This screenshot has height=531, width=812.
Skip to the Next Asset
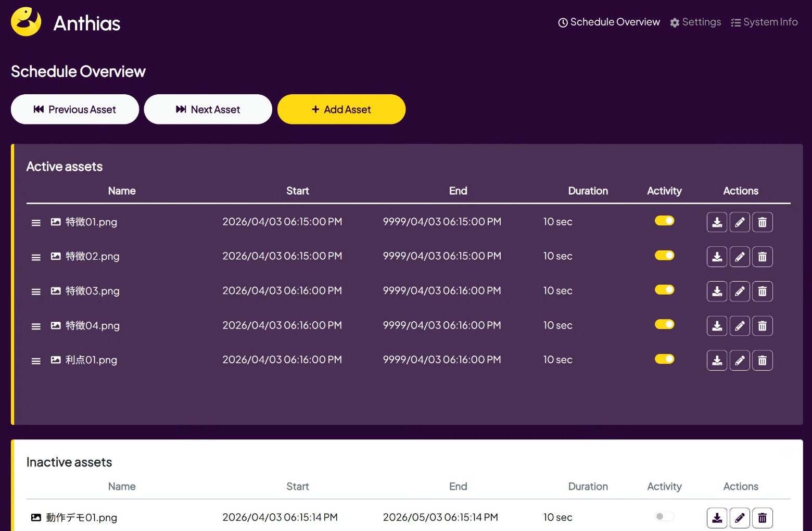tap(208, 109)
